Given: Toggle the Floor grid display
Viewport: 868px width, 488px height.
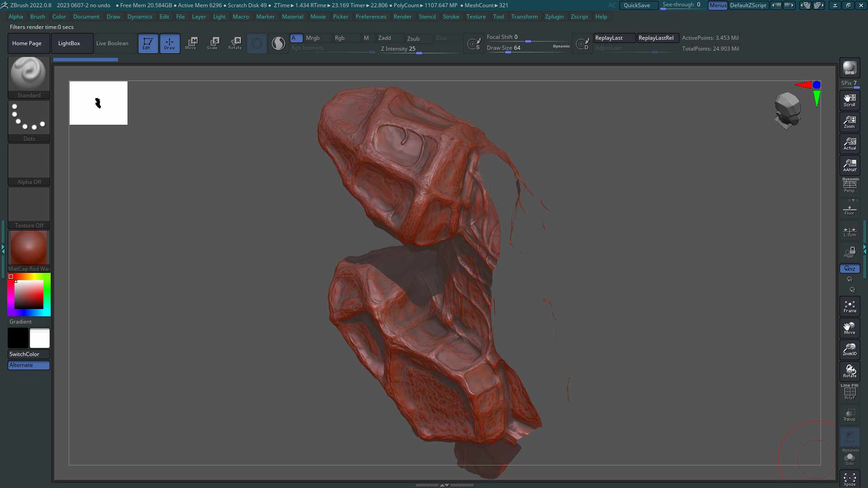Looking at the screenshot, I should point(849,210).
